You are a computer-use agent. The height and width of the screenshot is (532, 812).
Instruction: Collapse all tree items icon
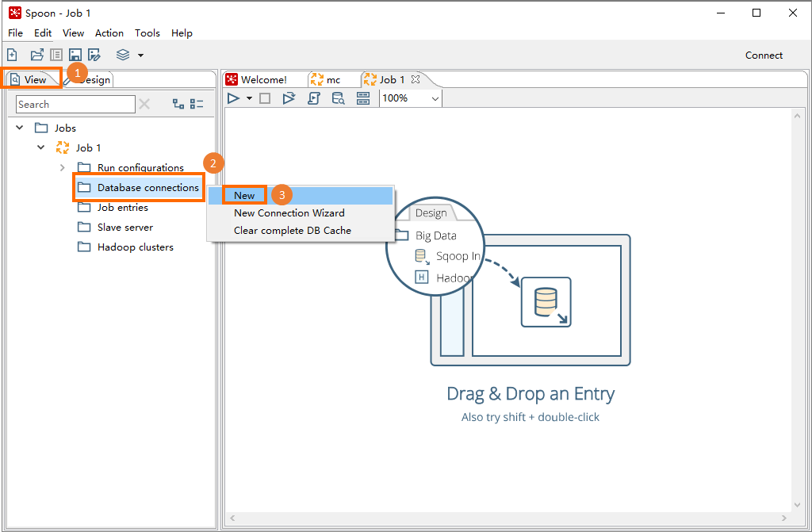[197, 104]
